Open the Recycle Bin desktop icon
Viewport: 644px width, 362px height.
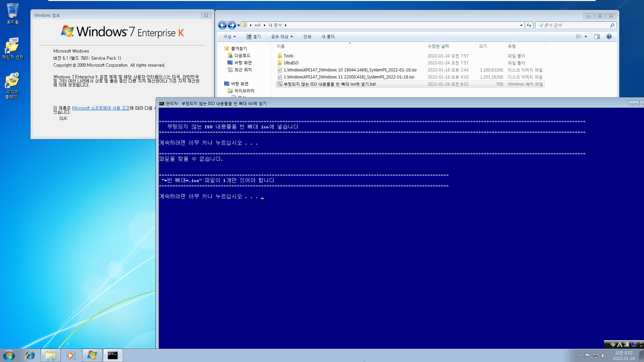click(x=12, y=13)
